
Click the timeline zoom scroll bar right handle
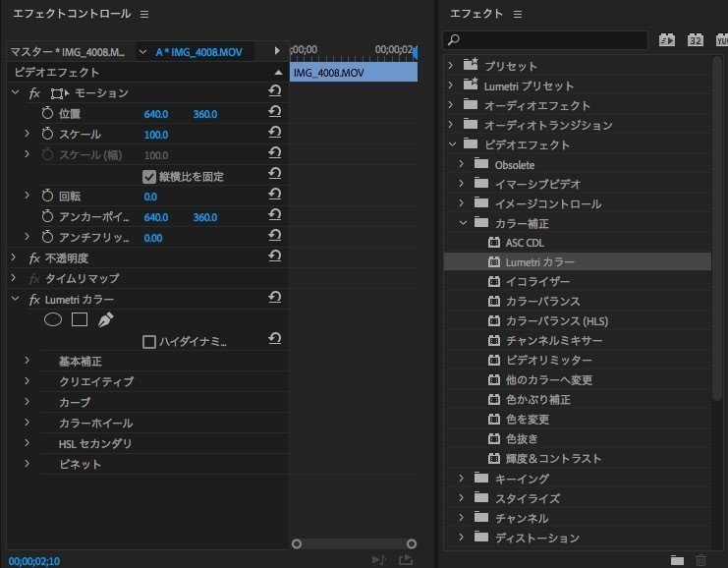[412, 543]
